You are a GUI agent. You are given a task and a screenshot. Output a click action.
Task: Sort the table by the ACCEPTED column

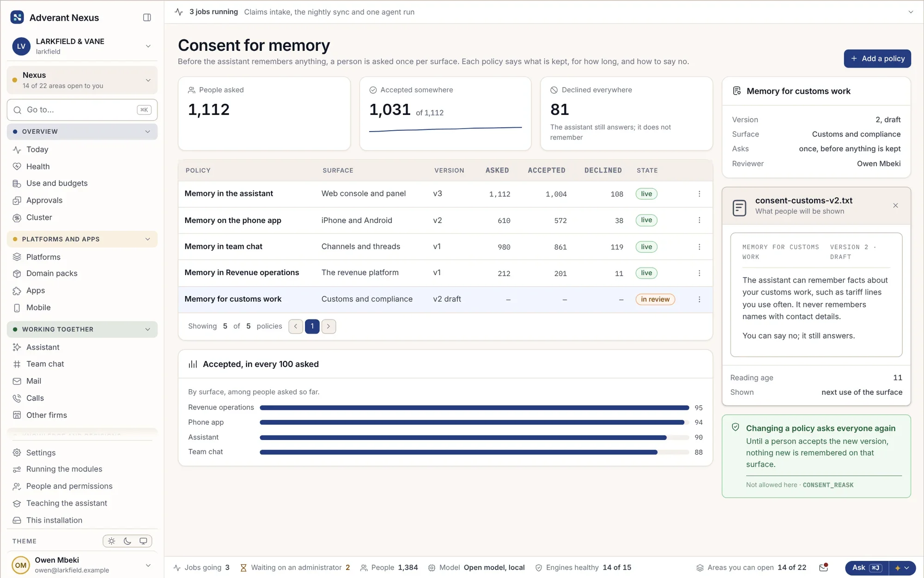tap(546, 170)
